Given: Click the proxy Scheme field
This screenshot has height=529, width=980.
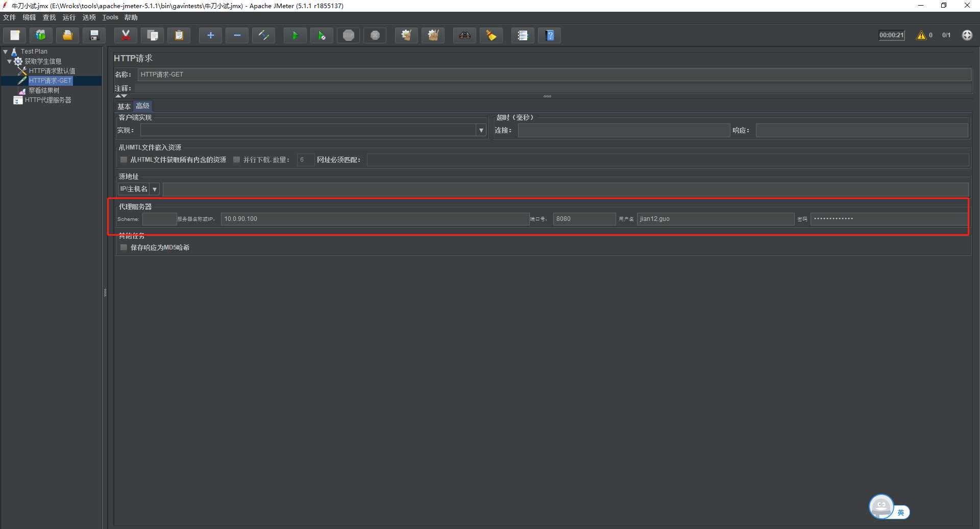Looking at the screenshot, I should (160, 219).
